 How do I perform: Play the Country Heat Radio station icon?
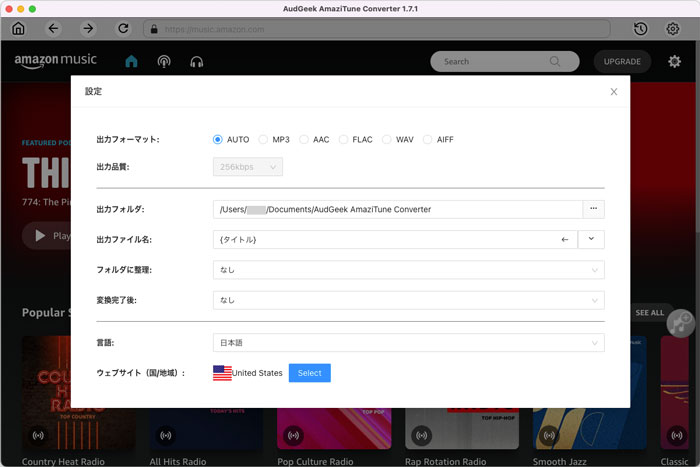pyautogui.click(x=38, y=435)
